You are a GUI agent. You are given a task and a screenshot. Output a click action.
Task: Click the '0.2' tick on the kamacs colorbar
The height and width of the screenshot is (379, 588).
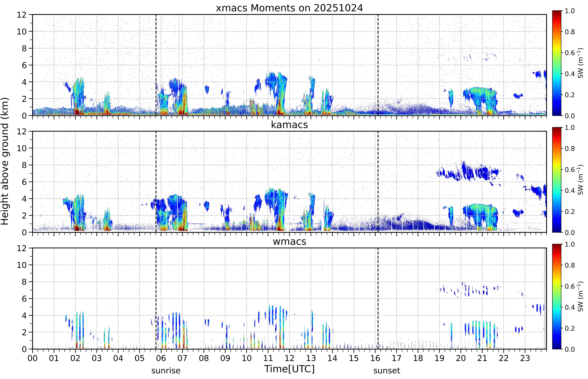click(570, 211)
